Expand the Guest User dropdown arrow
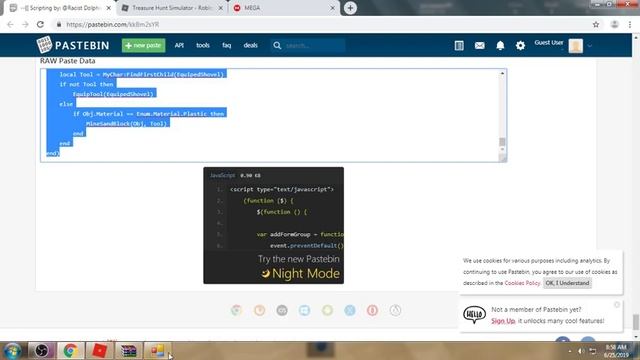 pyautogui.click(x=589, y=46)
